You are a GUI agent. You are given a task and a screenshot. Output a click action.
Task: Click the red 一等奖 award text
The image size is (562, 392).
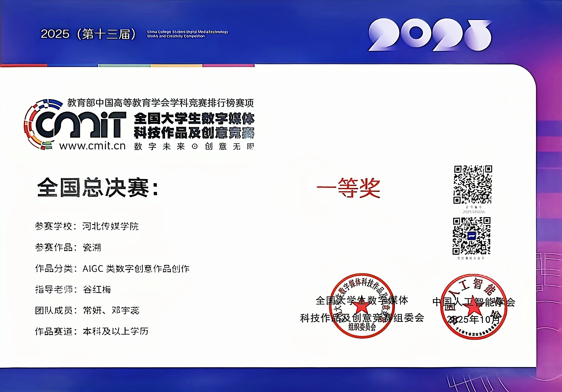(348, 188)
